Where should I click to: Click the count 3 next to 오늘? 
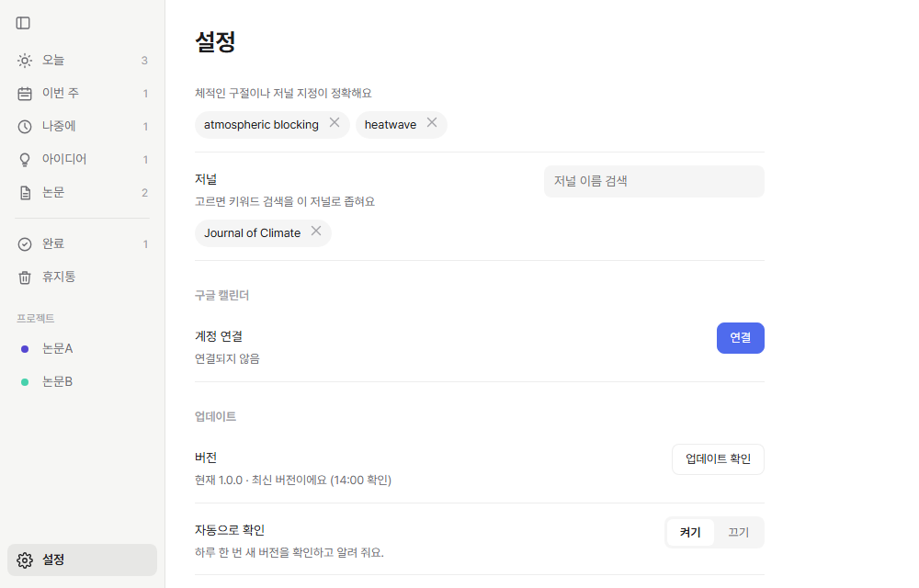click(x=144, y=61)
